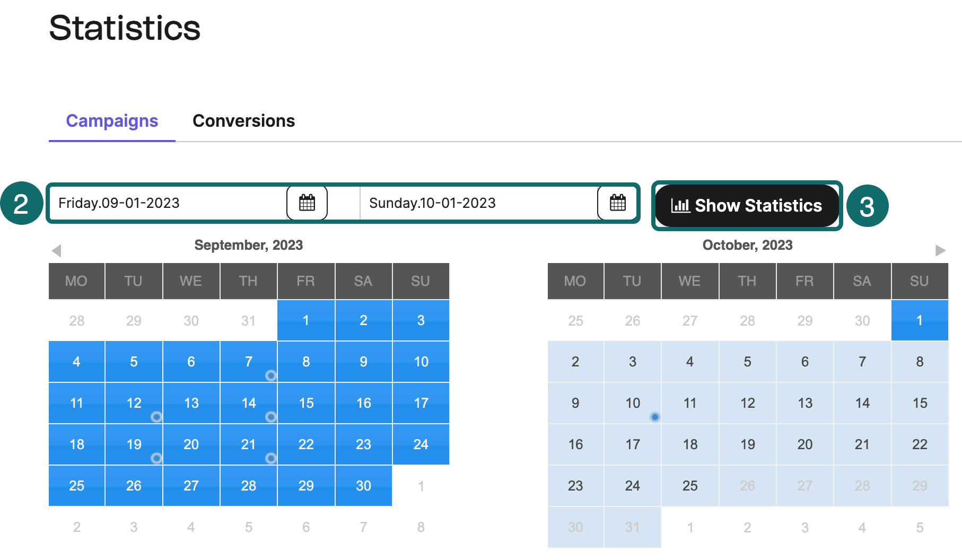Select the Campaigns tab
Image resolution: width=962 pixels, height=560 pixels.
(112, 121)
